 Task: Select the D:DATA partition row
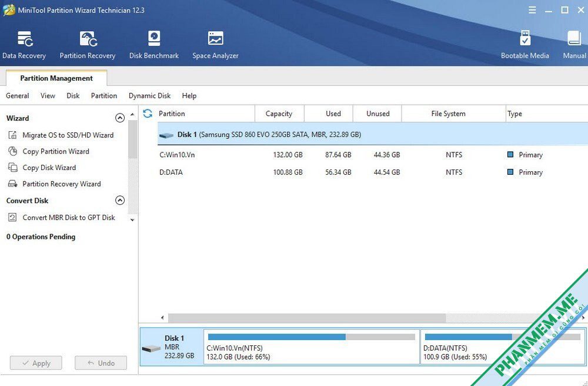373,172
